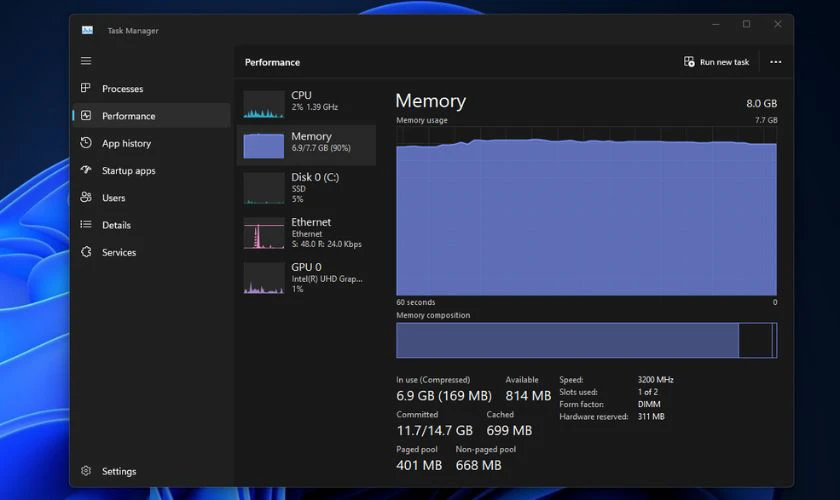
Task: Click the Committed value 11.7/14.7 GB
Action: point(434,430)
